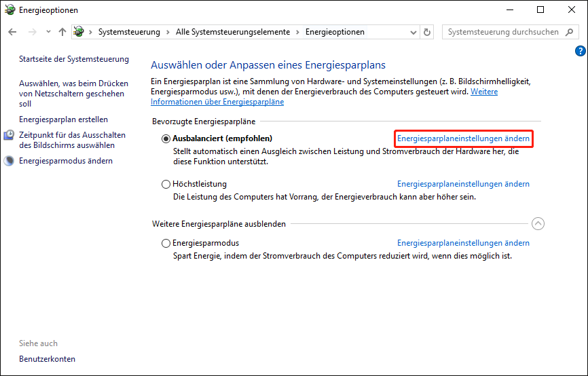Open Zeitpunkt für das Ausschalten des Bildschirms
The height and width of the screenshot is (376, 588).
click(x=73, y=140)
